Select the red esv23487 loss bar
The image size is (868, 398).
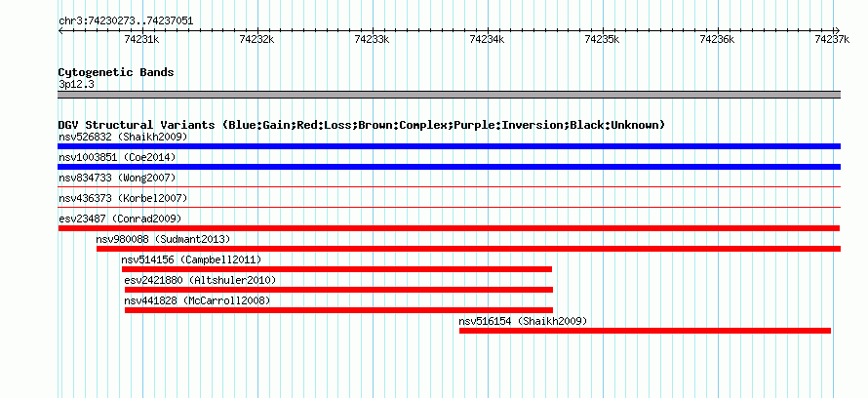tap(449, 228)
